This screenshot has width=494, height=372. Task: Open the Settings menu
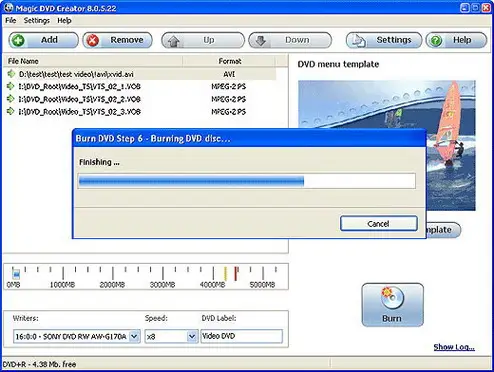pos(37,21)
